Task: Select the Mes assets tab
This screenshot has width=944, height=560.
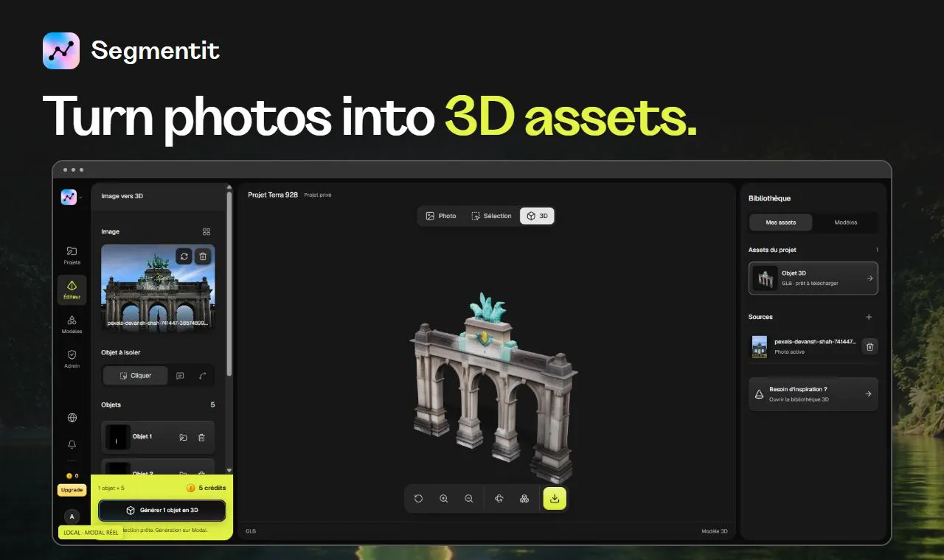Action: 781,223
